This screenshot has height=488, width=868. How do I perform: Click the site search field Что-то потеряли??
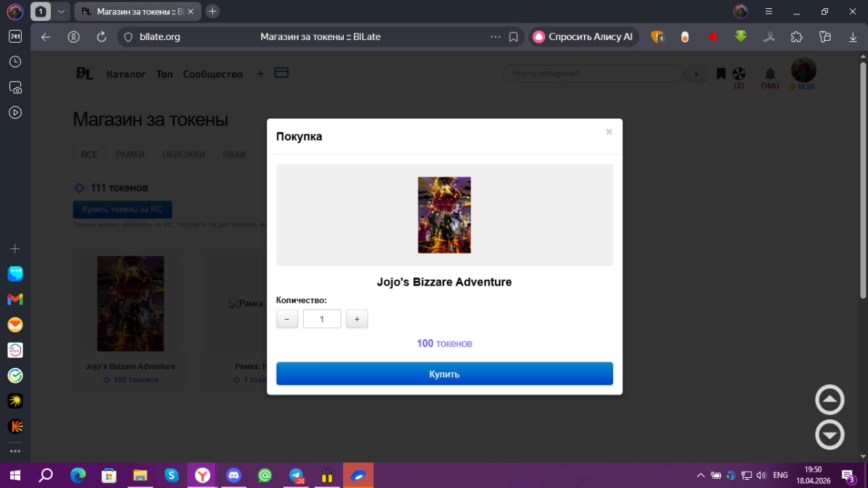coord(593,73)
